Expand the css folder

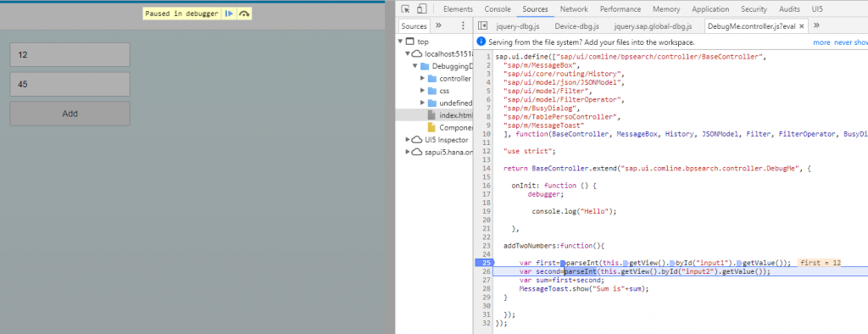pos(422,91)
